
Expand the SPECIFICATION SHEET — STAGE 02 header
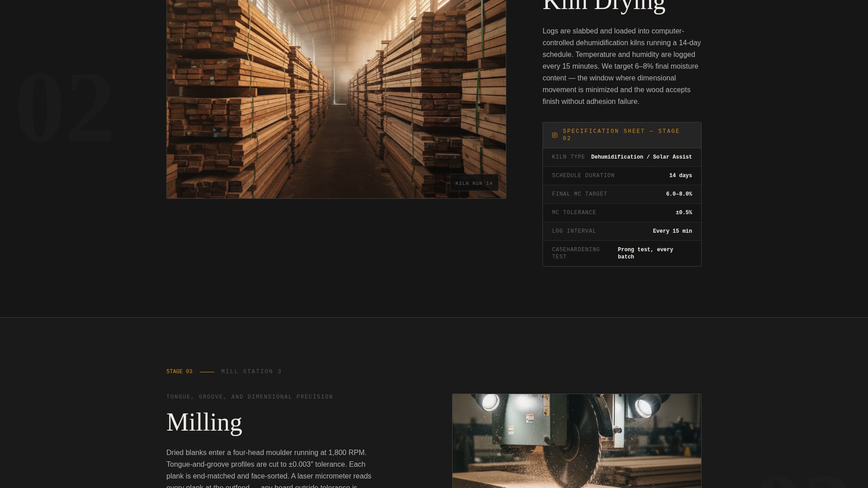coord(621,135)
